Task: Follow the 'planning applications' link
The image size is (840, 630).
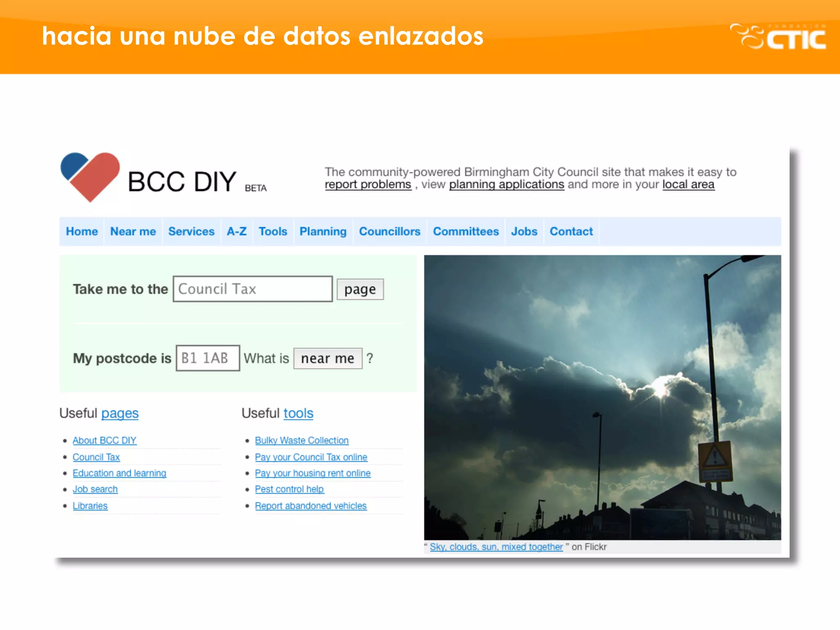Action: 507,185
